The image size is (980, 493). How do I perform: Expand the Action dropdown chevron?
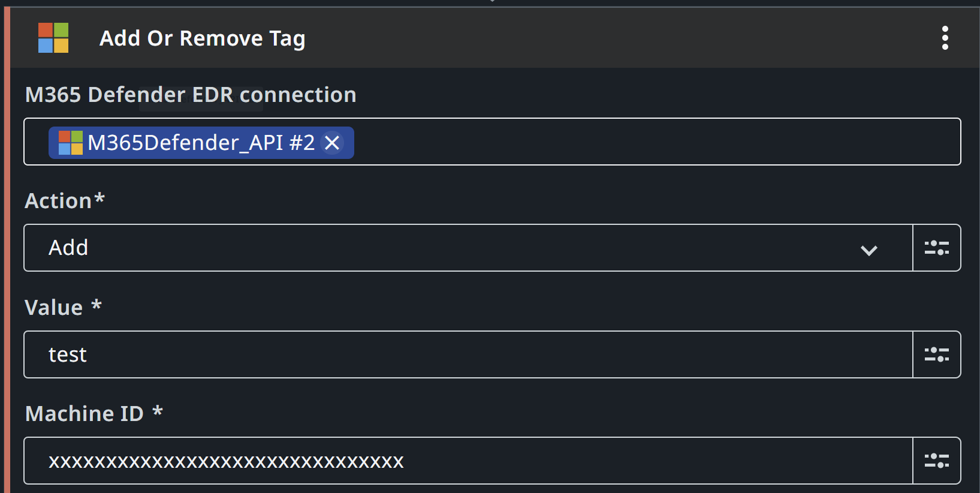coord(869,249)
